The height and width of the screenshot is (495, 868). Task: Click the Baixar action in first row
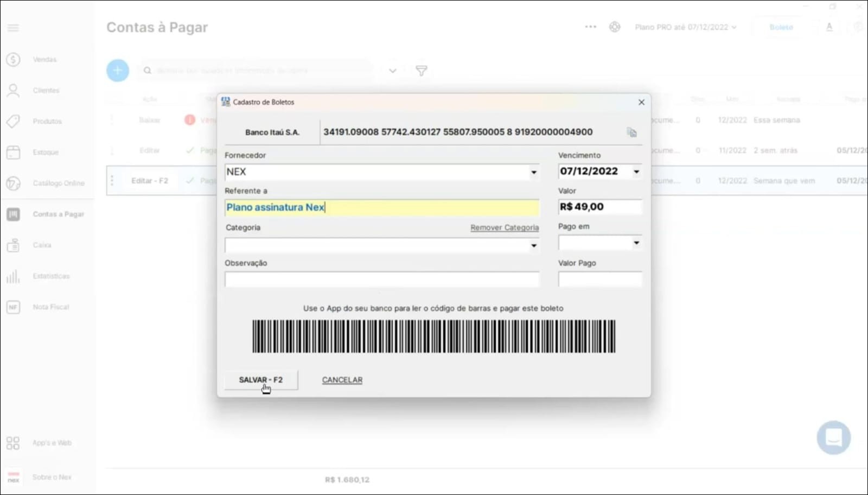click(x=150, y=120)
